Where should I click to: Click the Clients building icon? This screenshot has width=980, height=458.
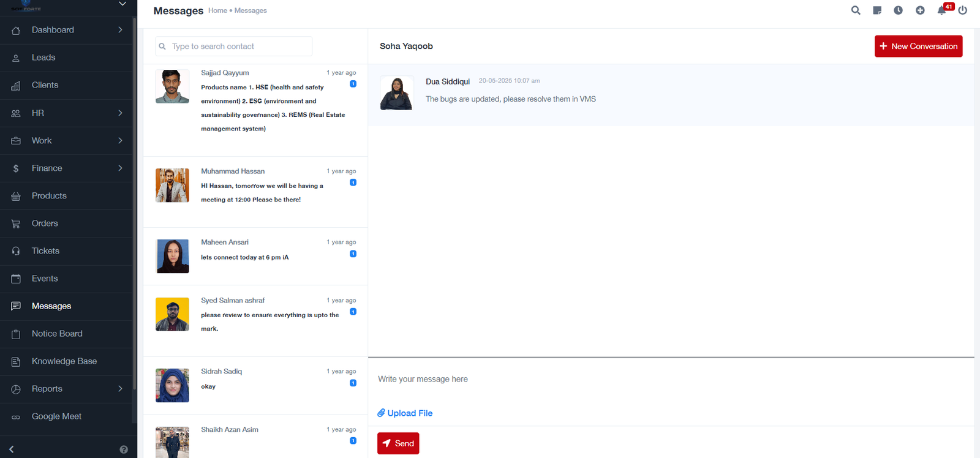(16, 86)
